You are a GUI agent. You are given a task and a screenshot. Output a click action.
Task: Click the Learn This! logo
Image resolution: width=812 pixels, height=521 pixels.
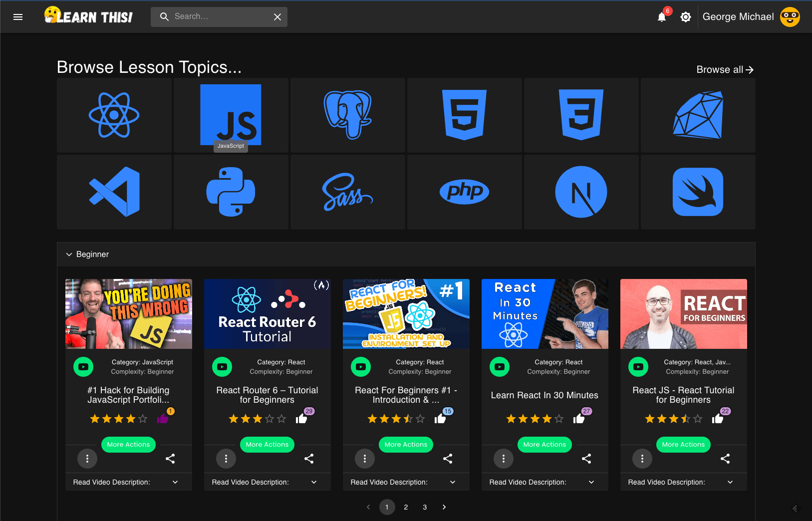(x=88, y=15)
